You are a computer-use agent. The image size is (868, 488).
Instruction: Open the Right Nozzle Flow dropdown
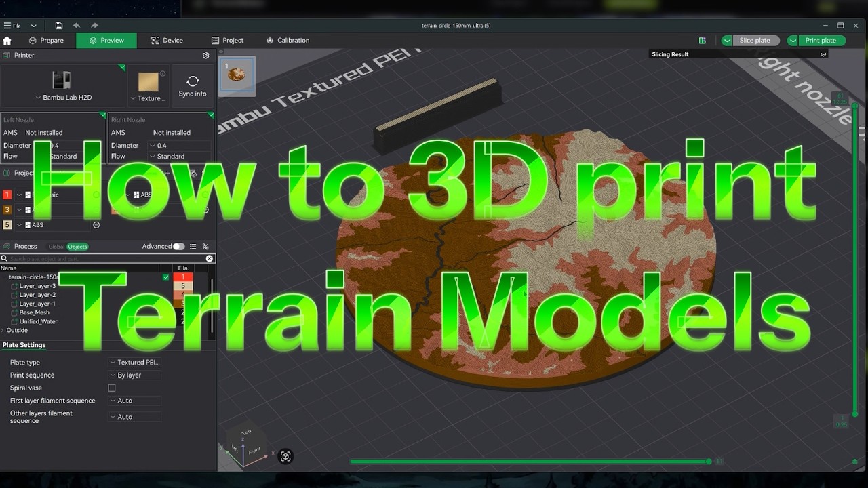179,156
